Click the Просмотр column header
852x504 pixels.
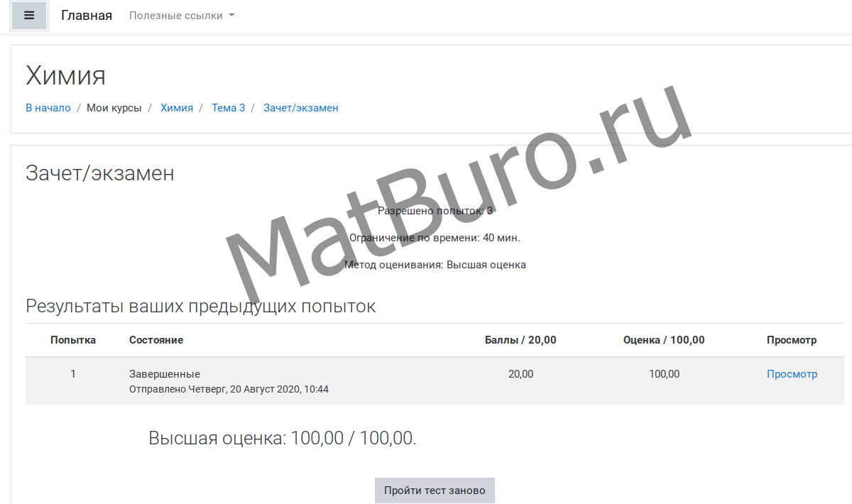792,340
